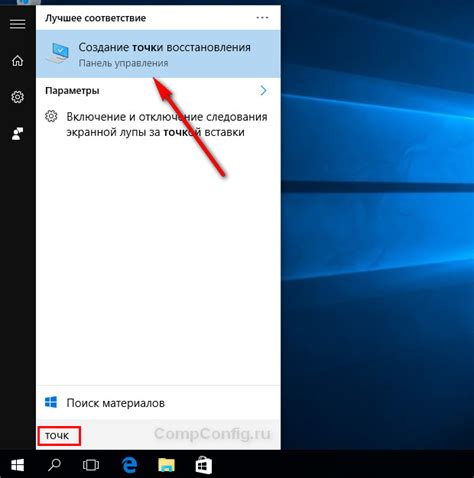The image size is (474, 478).
Task: Open Task View from taskbar
Action: click(x=91, y=465)
